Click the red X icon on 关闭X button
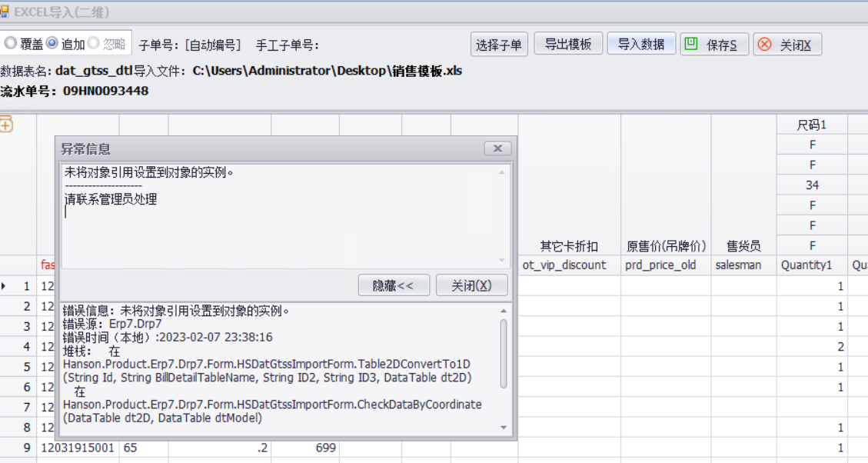The image size is (868, 463). [x=764, y=45]
